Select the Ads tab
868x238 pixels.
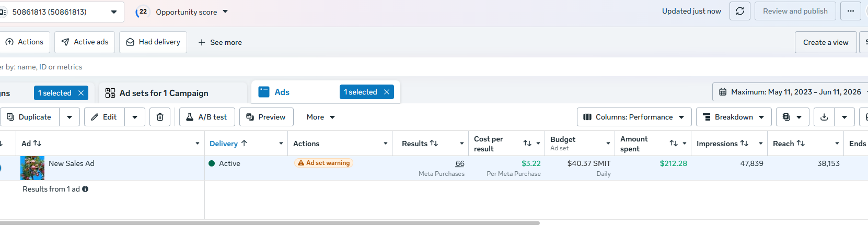point(282,92)
